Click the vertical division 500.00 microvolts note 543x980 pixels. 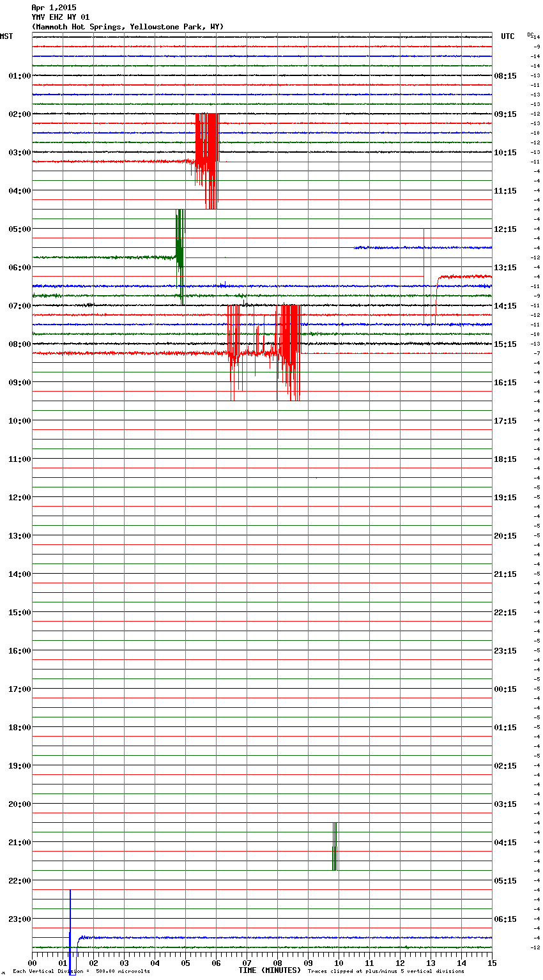[82, 972]
